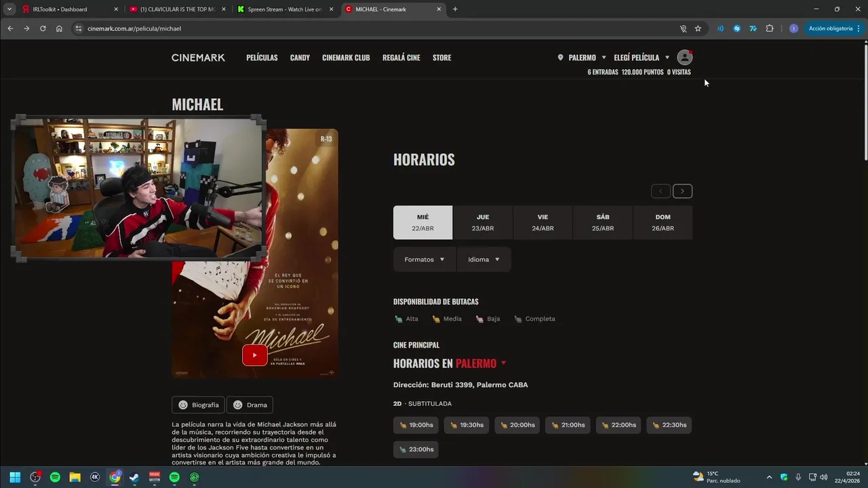Image resolution: width=868 pixels, height=488 pixels.
Task: Change cinema via Horarios en Palermo dropdown
Action: click(x=481, y=363)
